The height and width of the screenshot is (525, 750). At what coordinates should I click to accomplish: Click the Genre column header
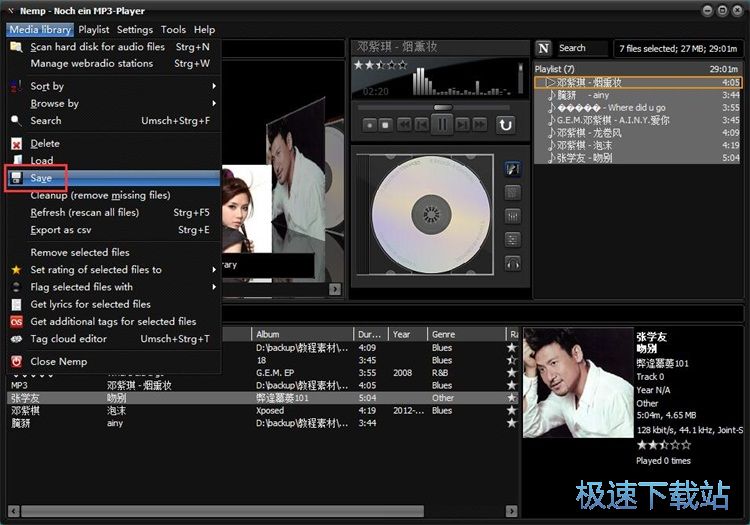(466, 334)
